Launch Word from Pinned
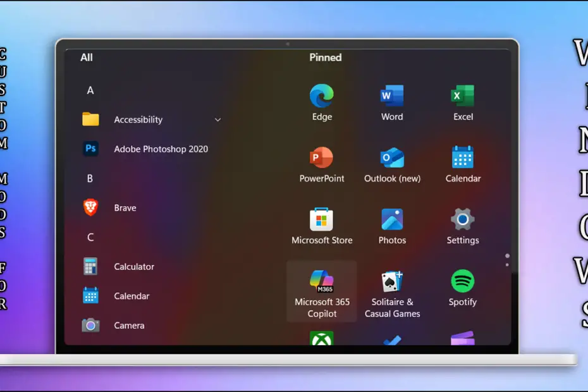 tap(392, 102)
